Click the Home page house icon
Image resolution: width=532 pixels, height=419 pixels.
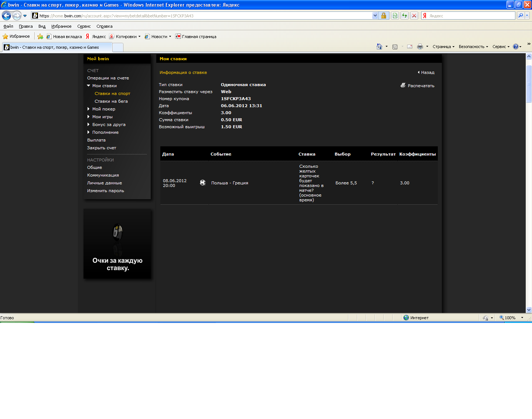[379, 47]
